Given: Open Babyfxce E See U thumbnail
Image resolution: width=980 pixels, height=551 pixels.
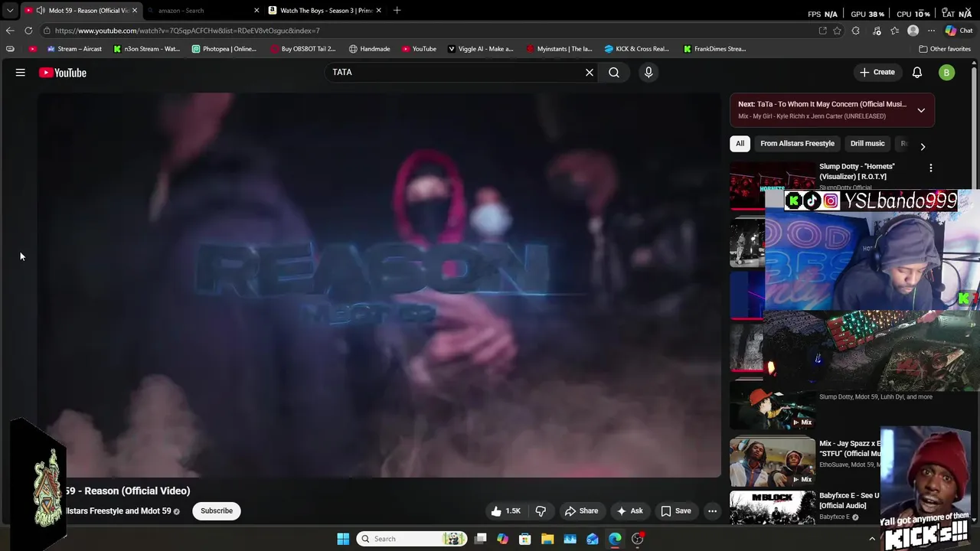Looking at the screenshot, I should coord(773,507).
